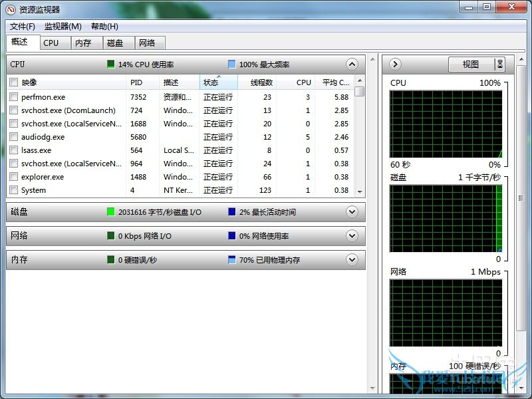This screenshot has height=399, width=532.
Task: Check the perfmon.exe process checkbox
Action: point(14,97)
